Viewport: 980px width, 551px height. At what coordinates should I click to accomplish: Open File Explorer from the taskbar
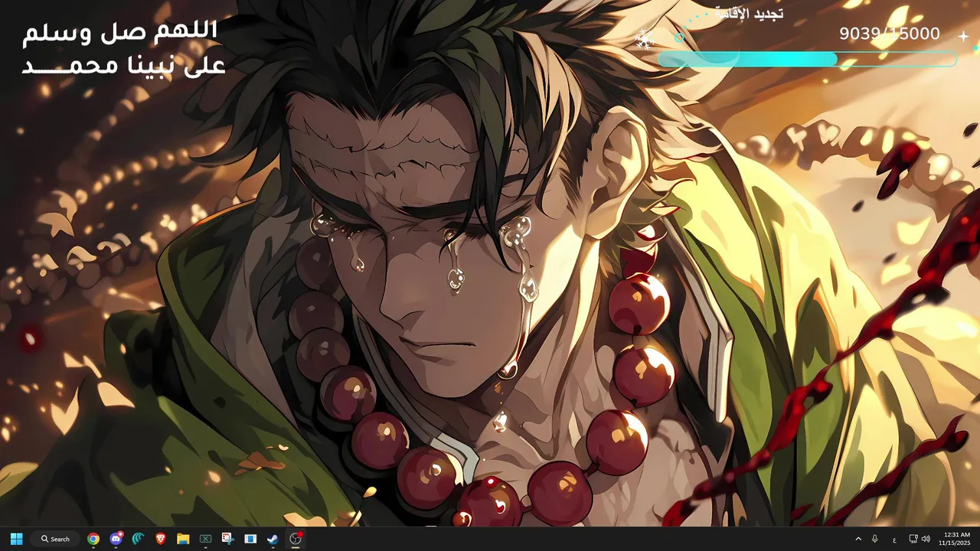(183, 539)
